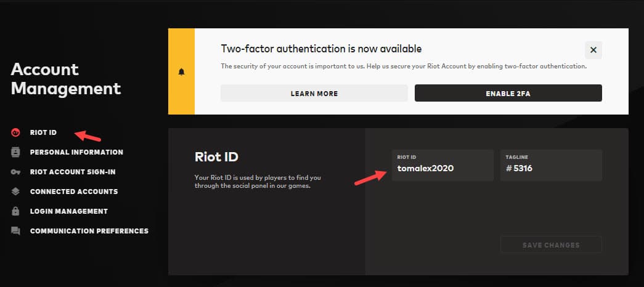Click the ENABLE 2FA button
The height and width of the screenshot is (287, 644).
coord(508,93)
